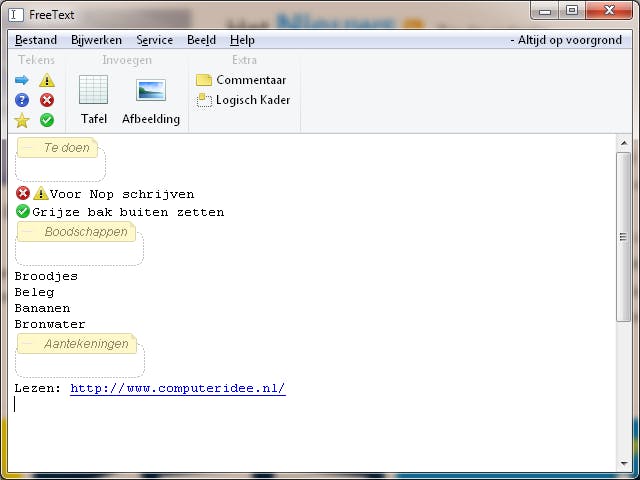Click green check before Grijze bak buiten zetten

click(x=23, y=211)
